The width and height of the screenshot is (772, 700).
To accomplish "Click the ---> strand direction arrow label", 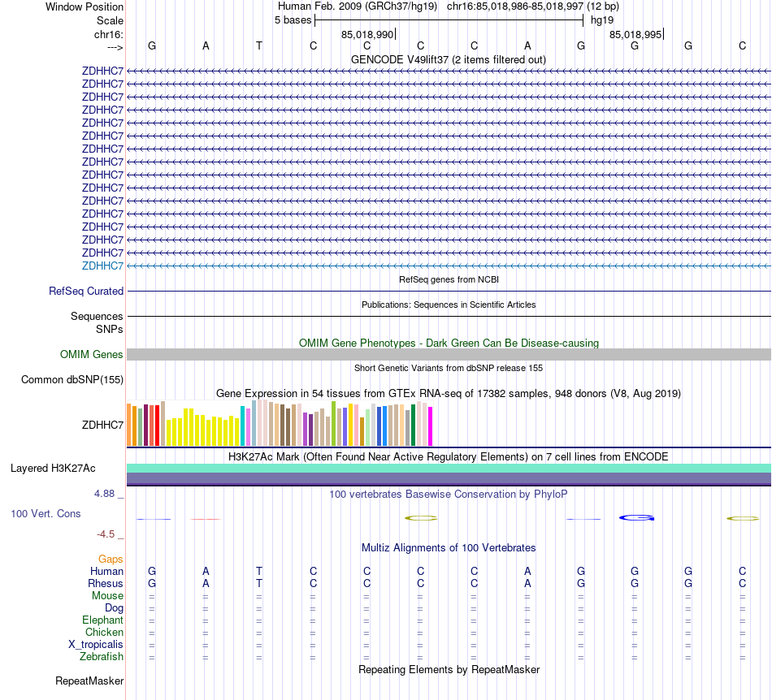I will pyautogui.click(x=115, y=47).
